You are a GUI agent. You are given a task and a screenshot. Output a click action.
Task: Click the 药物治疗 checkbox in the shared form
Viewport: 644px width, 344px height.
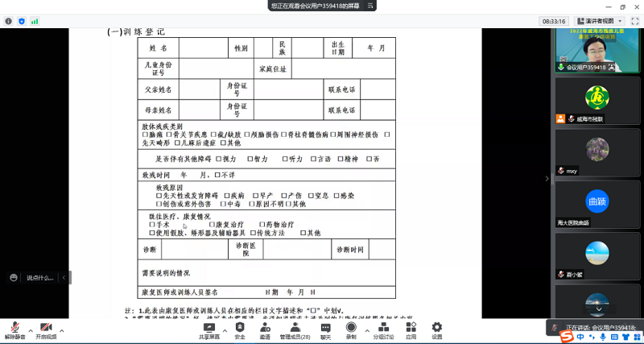point(262,225)
